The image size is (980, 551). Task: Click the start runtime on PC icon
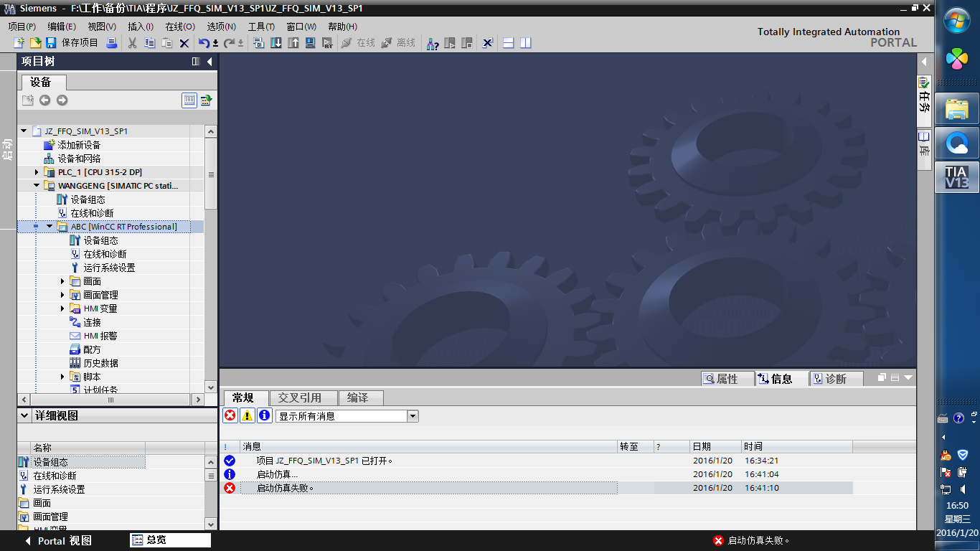[x=328, y=43]
